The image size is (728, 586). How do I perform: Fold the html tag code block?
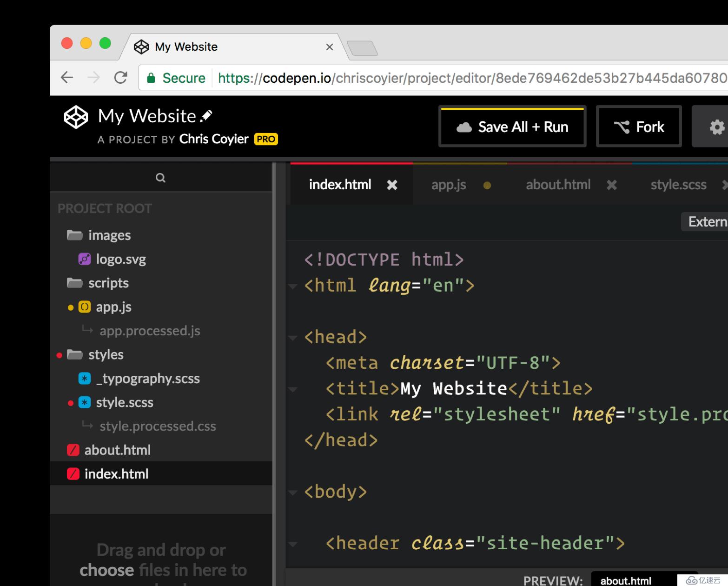click(x=293, y=286)
